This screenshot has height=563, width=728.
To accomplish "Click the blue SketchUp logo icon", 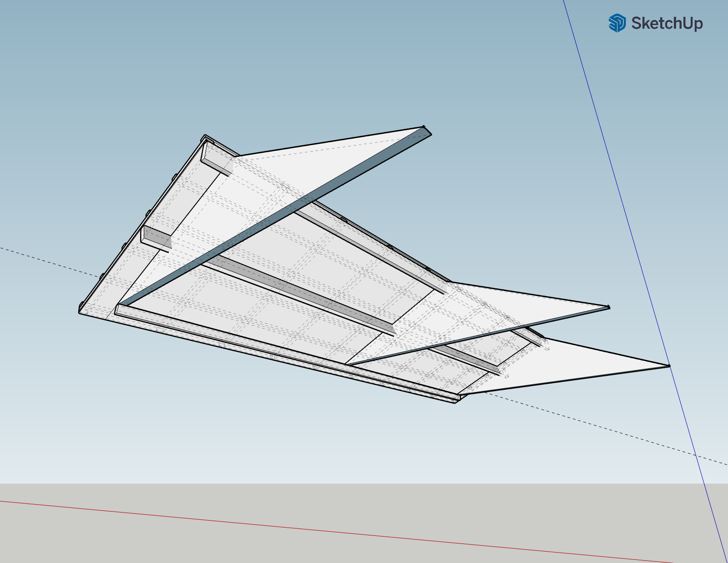I will tap(617, 23).
